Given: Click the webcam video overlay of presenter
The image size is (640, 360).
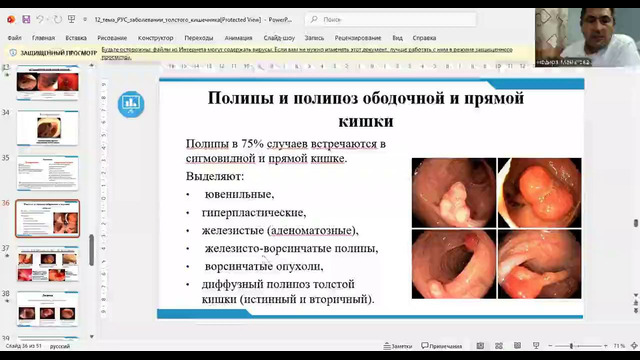Looking at the screenshot, I should coord(587,38).
